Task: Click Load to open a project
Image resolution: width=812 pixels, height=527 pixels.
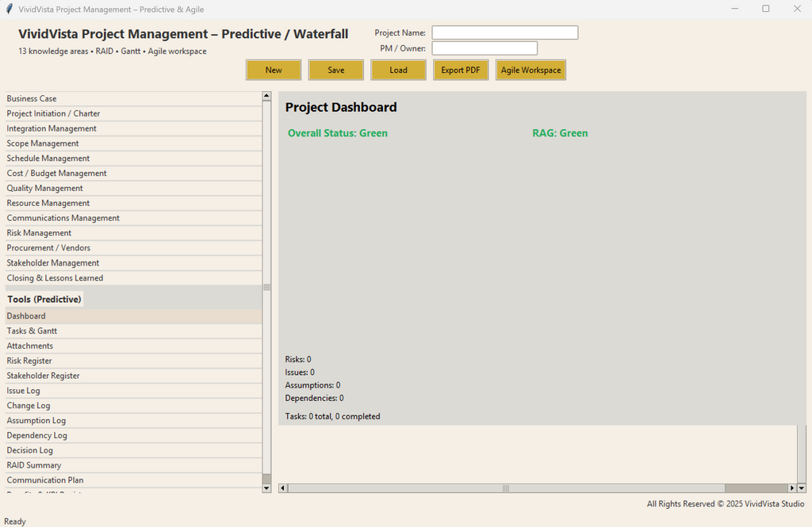Action: coord(398,70)
